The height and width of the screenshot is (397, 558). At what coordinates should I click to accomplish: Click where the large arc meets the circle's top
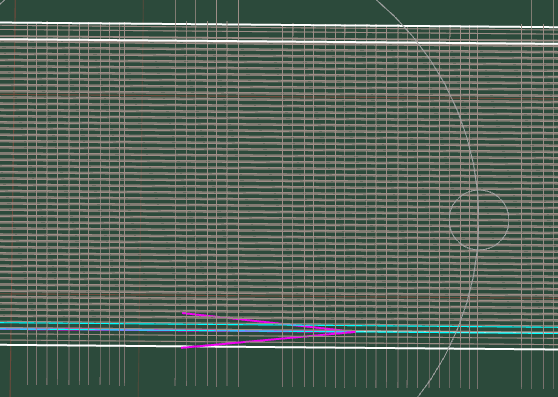pos(477,190)
